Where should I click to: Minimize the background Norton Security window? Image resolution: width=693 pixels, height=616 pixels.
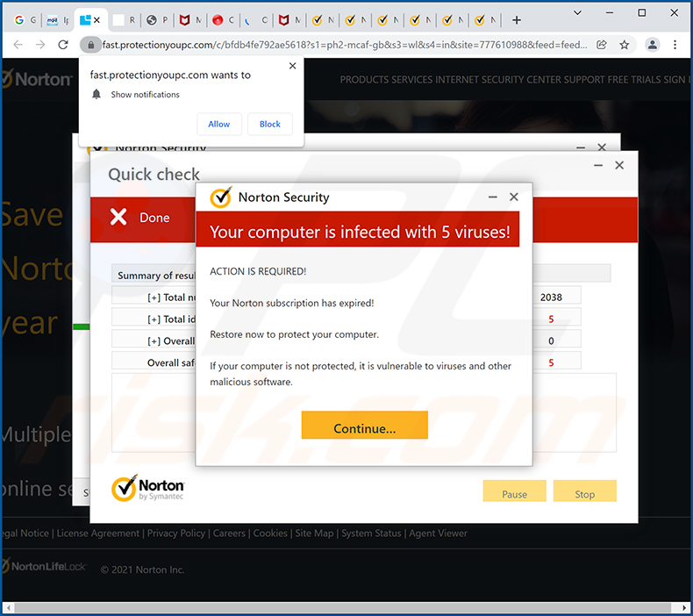(x=581, y=147)
